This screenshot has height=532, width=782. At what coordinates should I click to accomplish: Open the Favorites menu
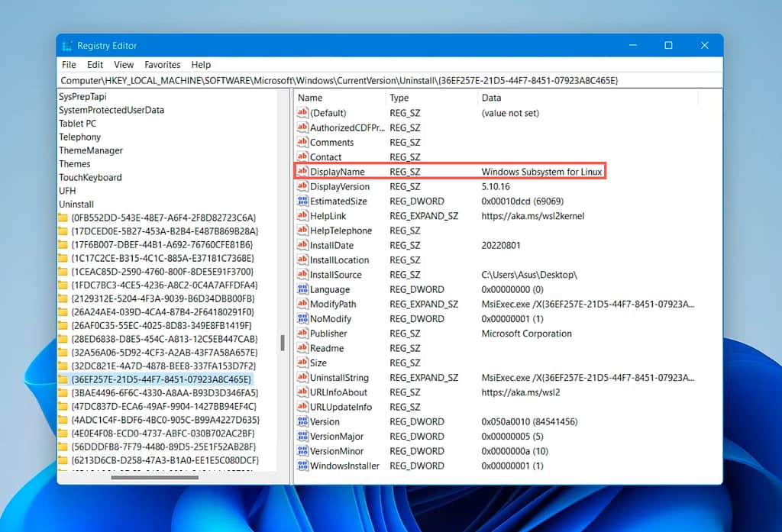[162, 65]
